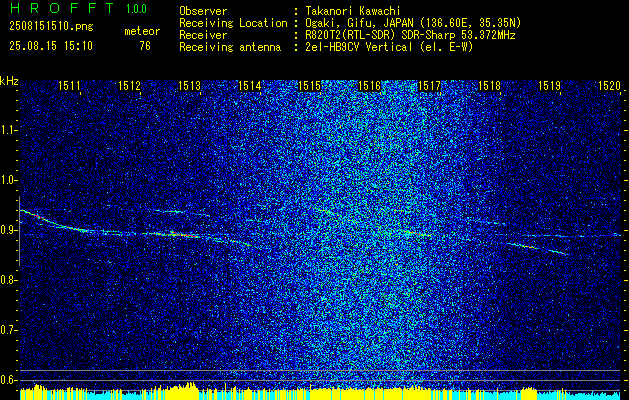This screenshot has height=400, width=629.
Task: Click the 1513 time marker
Action: tap(189, 85)
